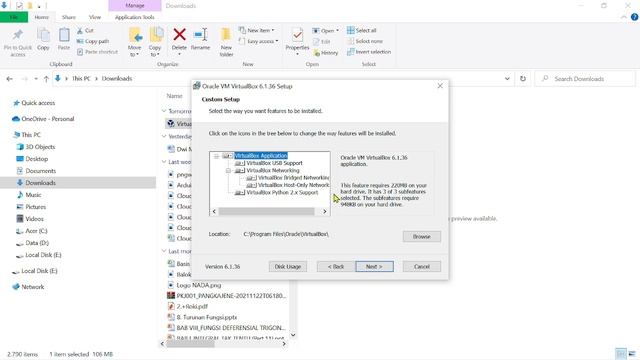
Task: Open the Copy to menu
Action: pyautogui.click(x=155, y=42)
